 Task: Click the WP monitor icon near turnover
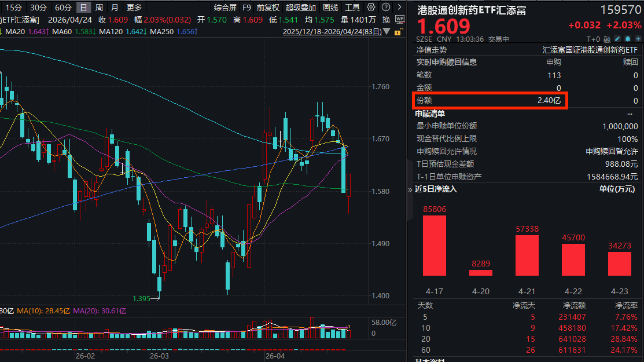pos(400,19)
